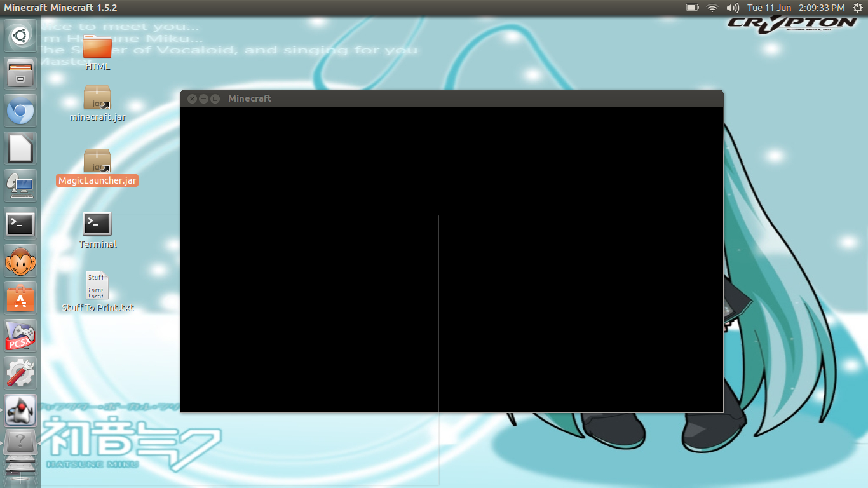The height and width of the screenshot is (488, 868).
Task: Select the running Java Minecraft launcher icon
Action: [x=20, y=411]
